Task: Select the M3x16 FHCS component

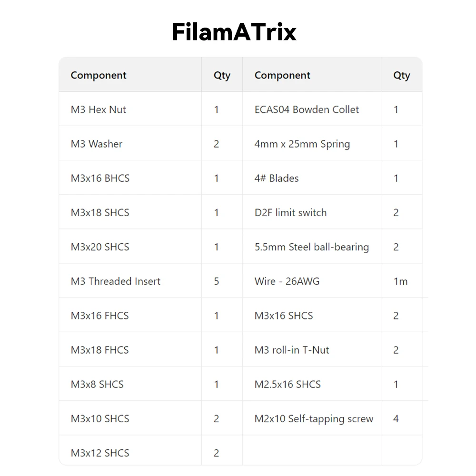Action: pyautogui.click(x=100, y=315)
